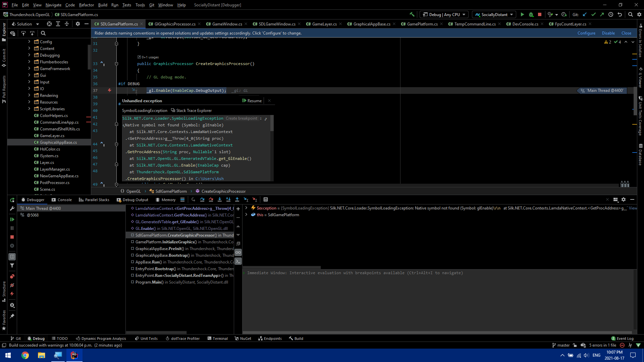The height and width of the screenshot is (362, 644).
Task: Stop the debug session with red square
Action: pos(540,14)
